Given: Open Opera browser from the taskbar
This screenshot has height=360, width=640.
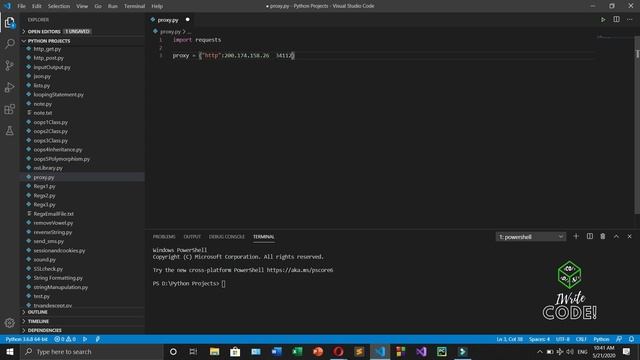Looking at the screenshot, I should [338, 352].
